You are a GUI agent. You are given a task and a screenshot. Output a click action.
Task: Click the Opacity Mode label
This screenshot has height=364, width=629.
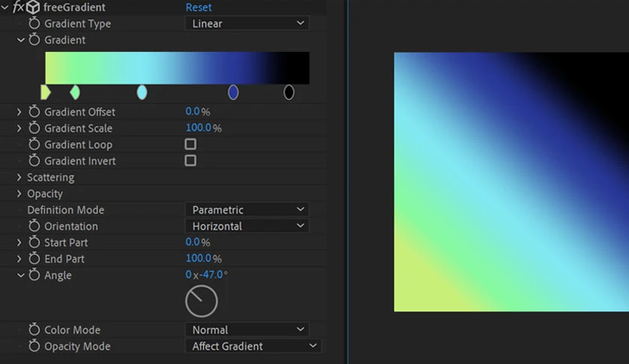tap(77, 347)
